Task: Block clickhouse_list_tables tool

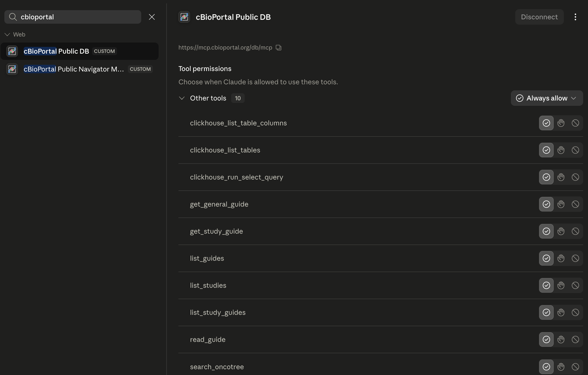Action: point(575,150)
